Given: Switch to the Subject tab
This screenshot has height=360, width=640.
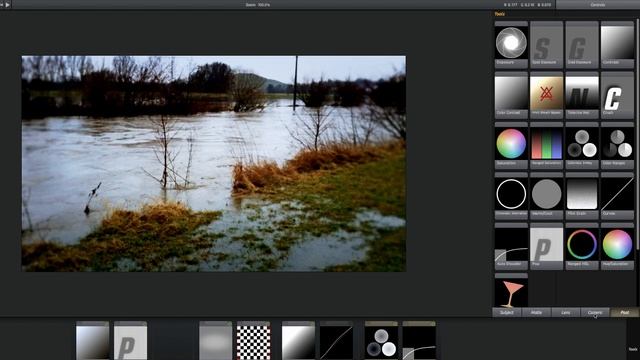Looking at the screenshot, I should tap(507, 313).
